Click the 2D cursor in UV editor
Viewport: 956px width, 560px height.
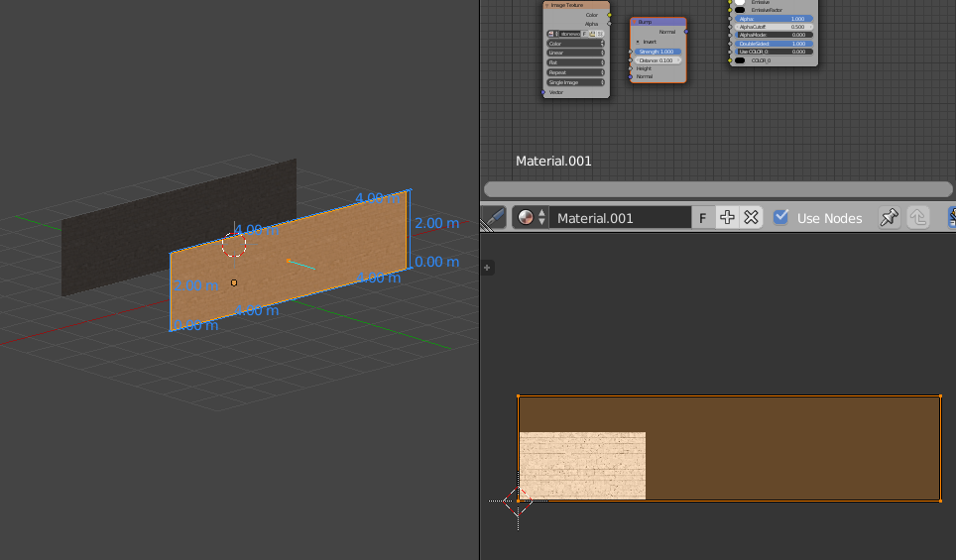coord(518,501)
